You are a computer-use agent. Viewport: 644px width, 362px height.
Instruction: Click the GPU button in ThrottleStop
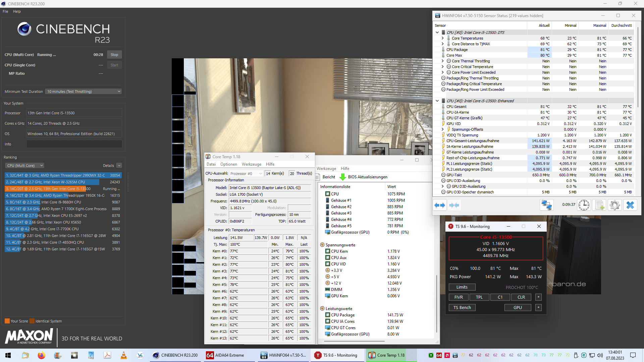pyautogui.click(x=518, y=308)
